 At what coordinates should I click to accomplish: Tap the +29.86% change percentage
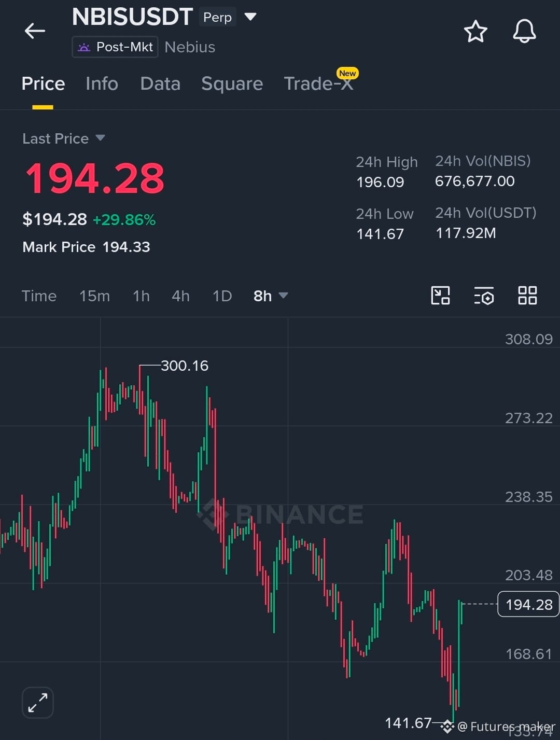[124, 220]
